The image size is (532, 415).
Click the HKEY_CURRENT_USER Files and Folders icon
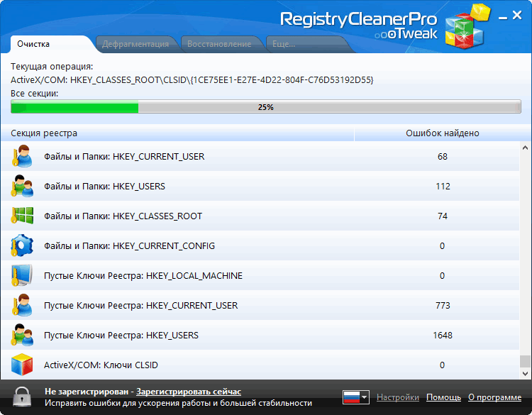pos(22,156)
